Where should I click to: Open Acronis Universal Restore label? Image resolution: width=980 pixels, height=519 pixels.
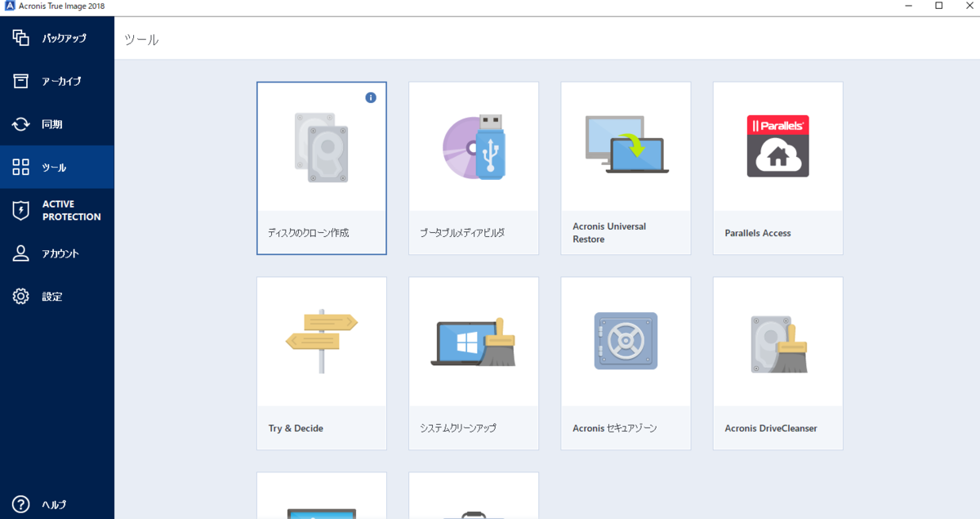click(x=609, y=233)
